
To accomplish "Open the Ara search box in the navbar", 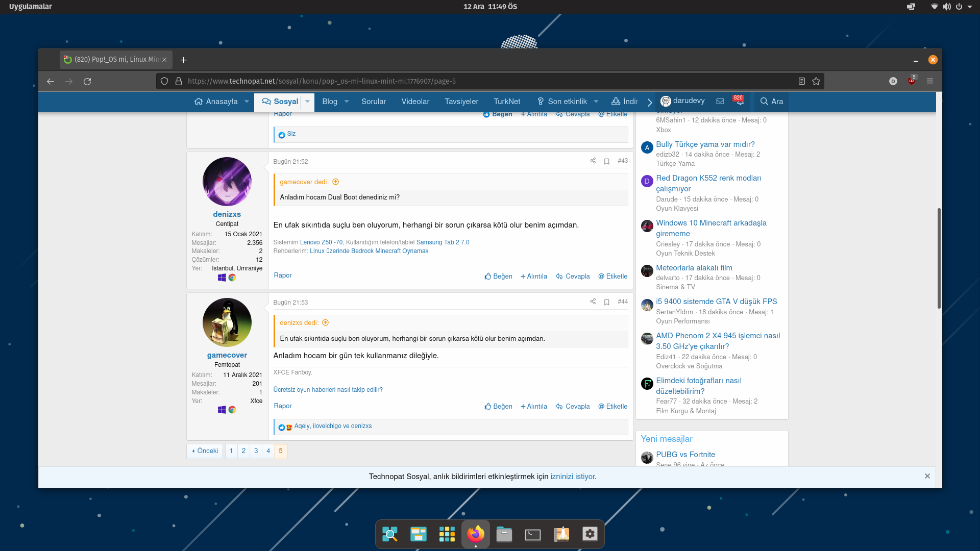I will click(772, 102).
